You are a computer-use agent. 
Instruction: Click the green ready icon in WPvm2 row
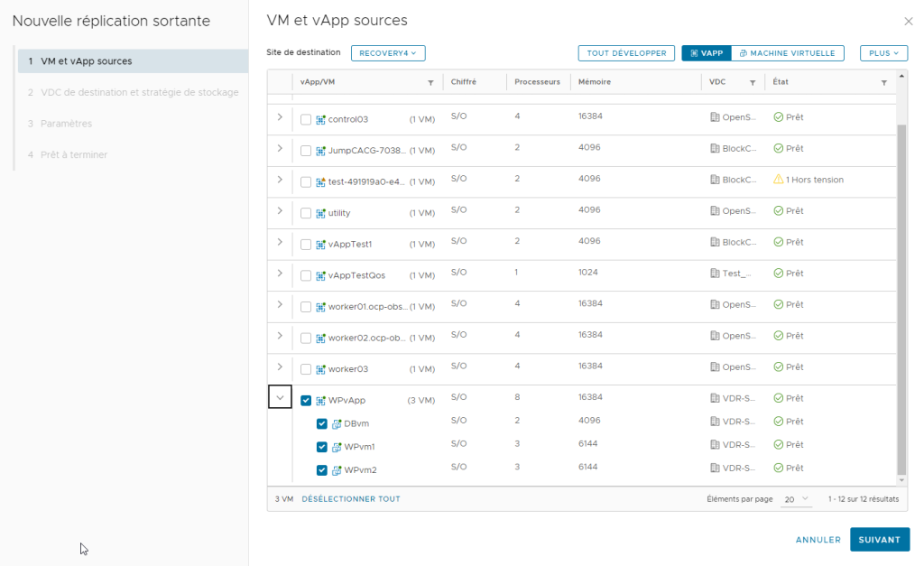(778, 468)
